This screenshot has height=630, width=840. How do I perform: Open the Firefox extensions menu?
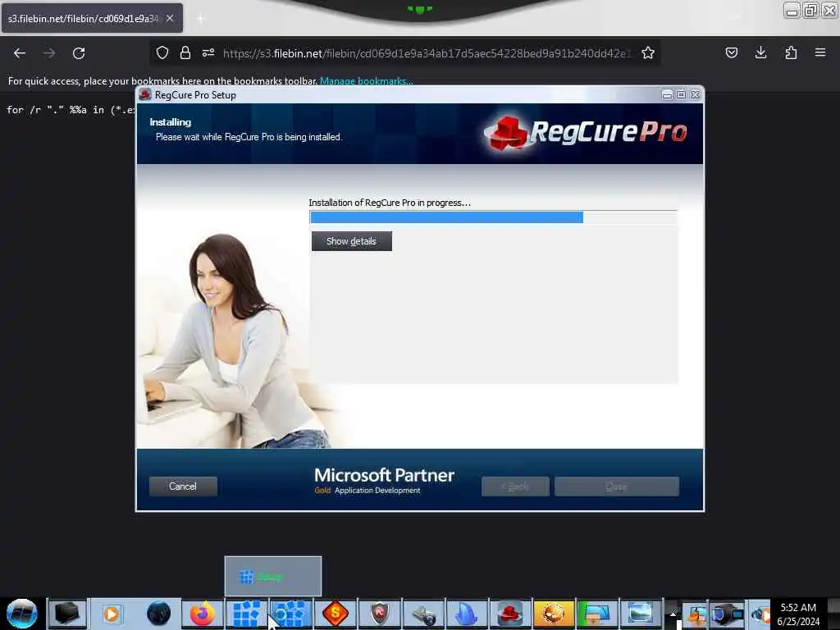point(791,52)
